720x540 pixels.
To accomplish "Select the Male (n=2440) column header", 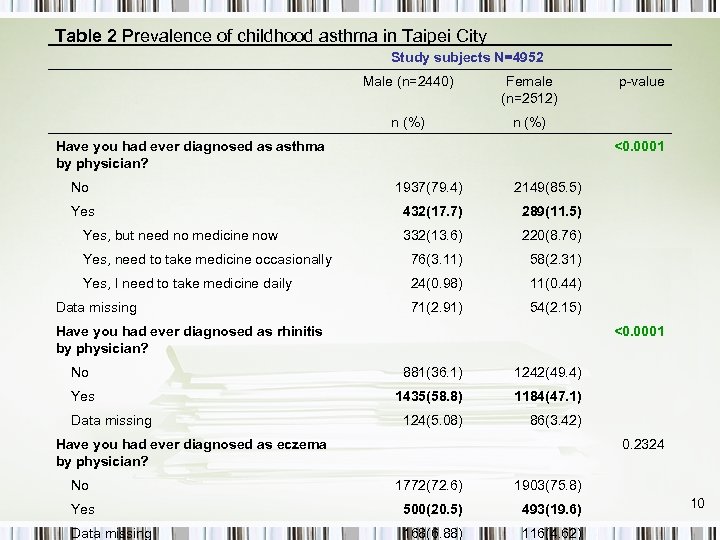I will click(407, 82).
